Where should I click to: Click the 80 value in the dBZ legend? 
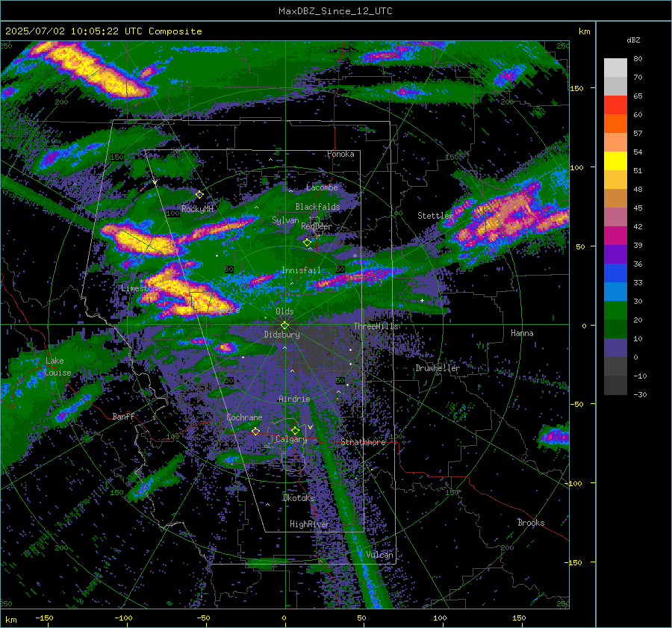[x=638, y=59]
